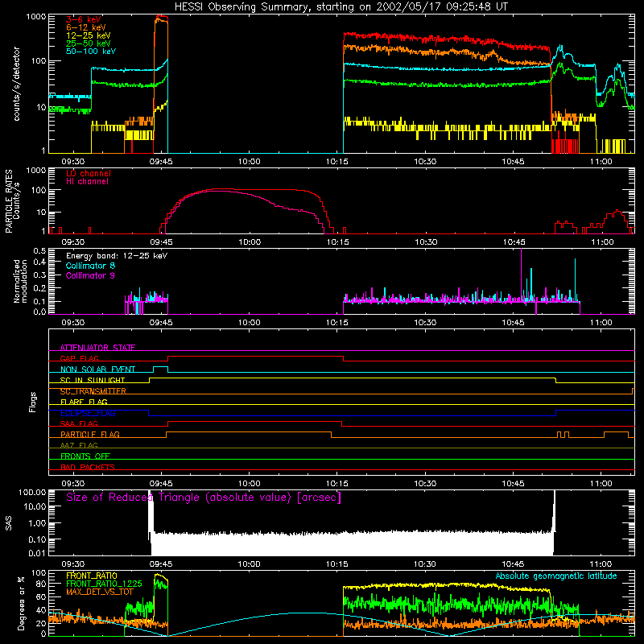Click the Degrees or % axis label

[21, 603]
